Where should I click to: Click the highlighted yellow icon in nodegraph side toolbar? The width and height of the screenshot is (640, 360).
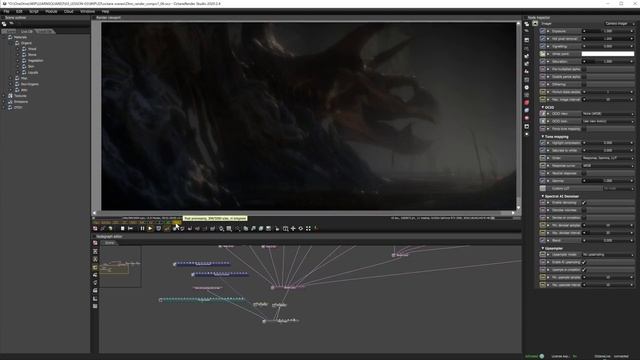[95, 267]
